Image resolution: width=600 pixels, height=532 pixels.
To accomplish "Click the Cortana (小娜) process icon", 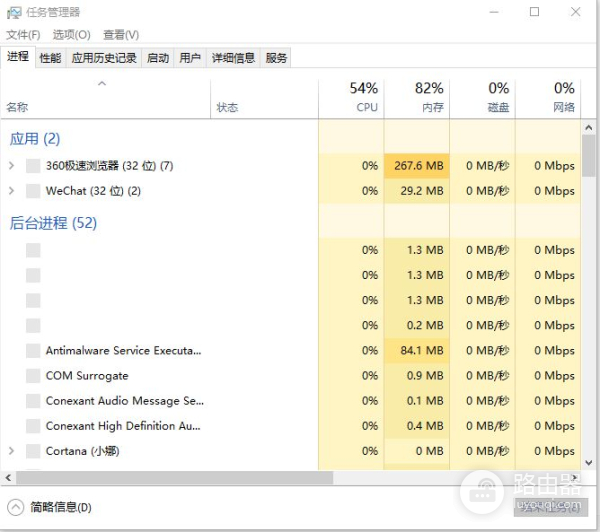I will pyautogui.click(x=33, y=451).
